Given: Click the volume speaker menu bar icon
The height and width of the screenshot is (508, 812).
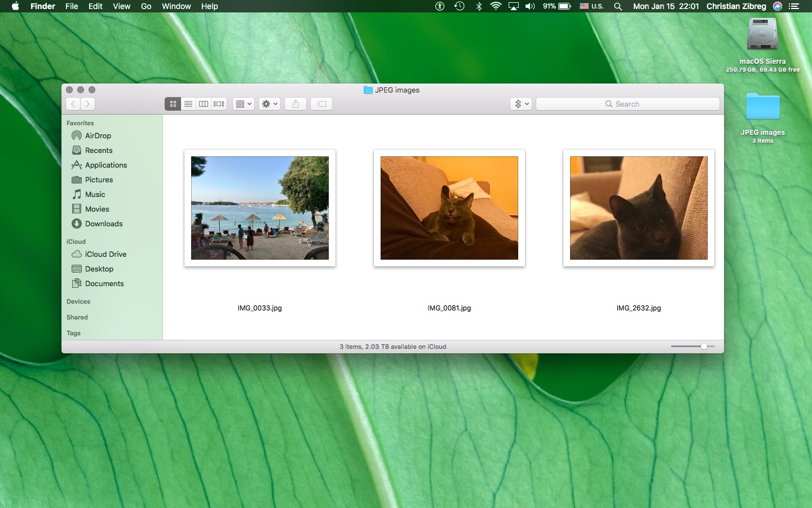Looking at the screenshot, I should pyautogui.click(x=530, y=6).
